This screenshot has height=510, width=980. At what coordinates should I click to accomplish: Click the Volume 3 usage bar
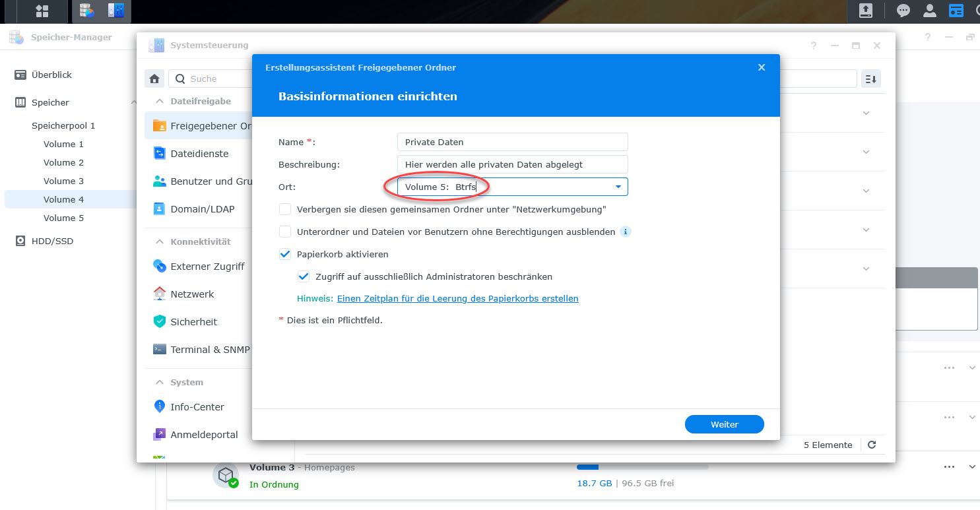coord(641,467)
